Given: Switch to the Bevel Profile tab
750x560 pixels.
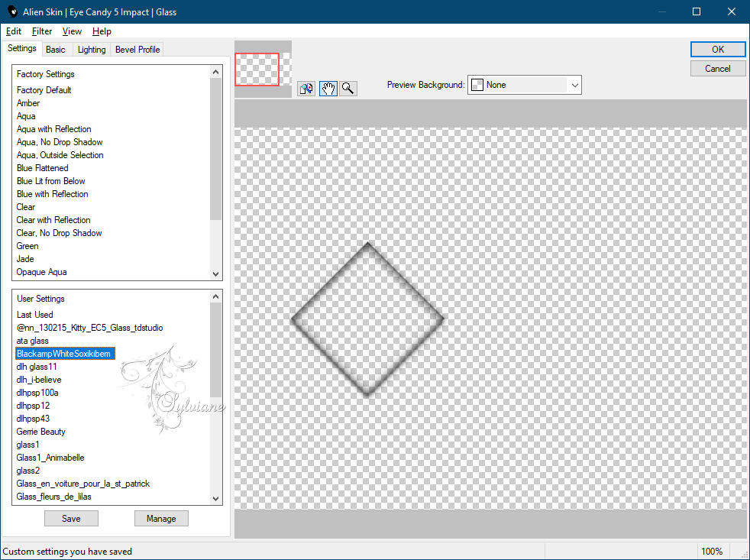Looking at the screenshot, I should tap(137, 50).
